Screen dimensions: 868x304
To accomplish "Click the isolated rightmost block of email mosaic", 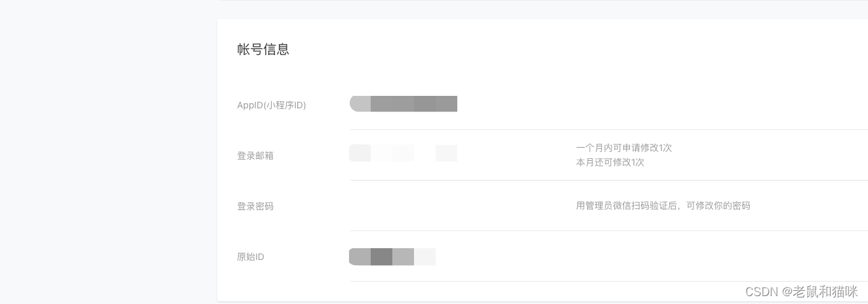I will (446, 153).
